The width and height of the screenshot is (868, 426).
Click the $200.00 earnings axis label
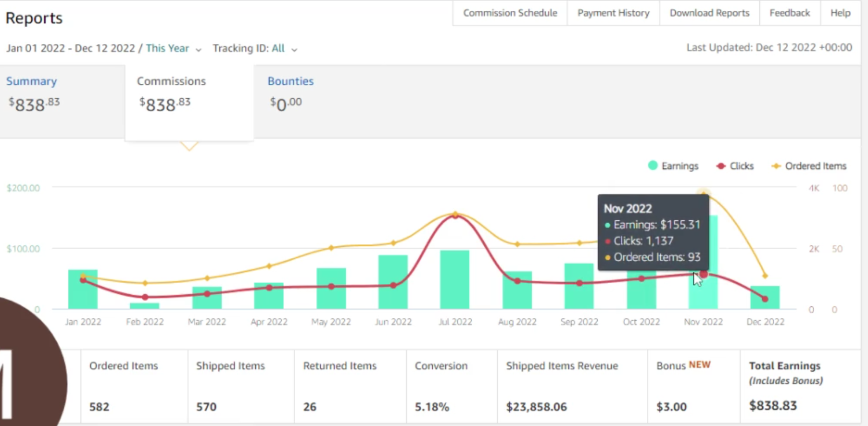pyautogui.click(x=23, y=188)
